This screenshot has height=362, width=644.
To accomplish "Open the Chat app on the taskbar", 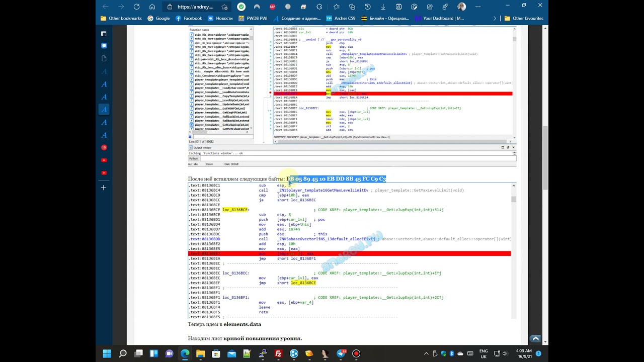I will click(170, 353).
